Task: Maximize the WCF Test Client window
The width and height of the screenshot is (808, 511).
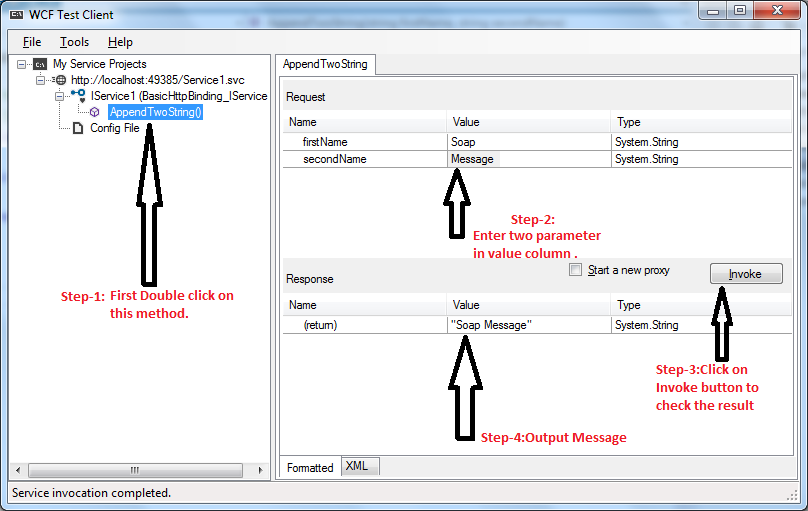Action: [740, 11]
